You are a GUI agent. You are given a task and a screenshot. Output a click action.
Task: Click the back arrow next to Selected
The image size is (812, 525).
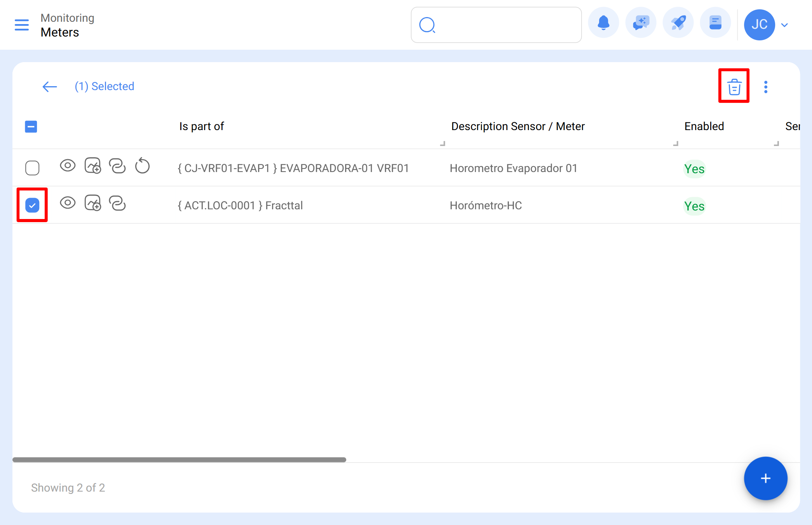49,86
